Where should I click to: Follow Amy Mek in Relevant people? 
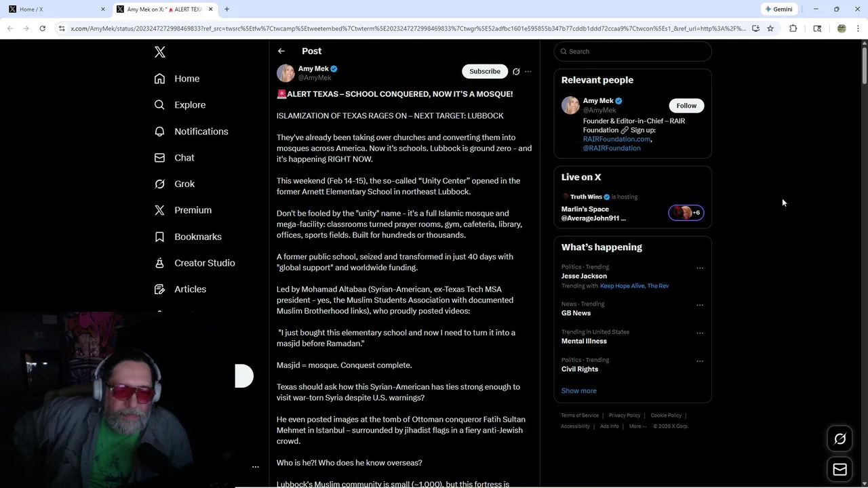click(x=686, y=106)
